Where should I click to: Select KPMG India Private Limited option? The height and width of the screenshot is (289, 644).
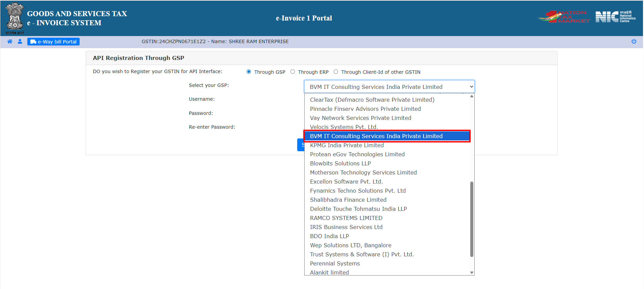(x=347, y=145)
